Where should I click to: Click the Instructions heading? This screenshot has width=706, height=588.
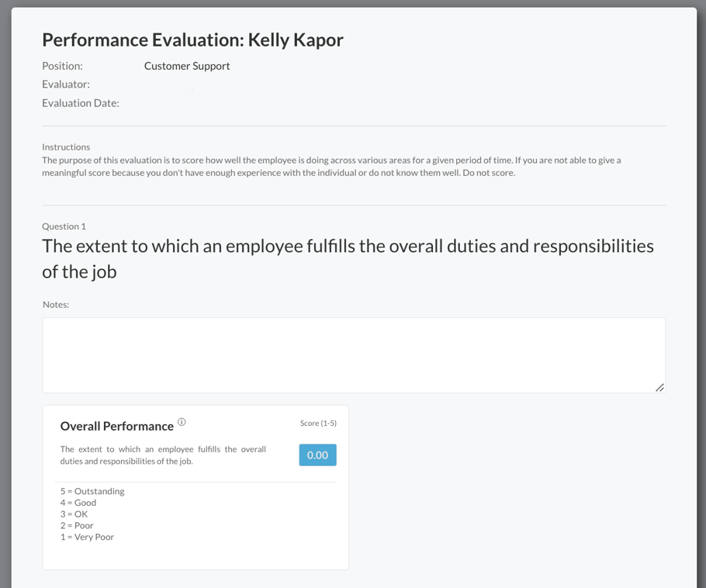(x=66, y=147)
